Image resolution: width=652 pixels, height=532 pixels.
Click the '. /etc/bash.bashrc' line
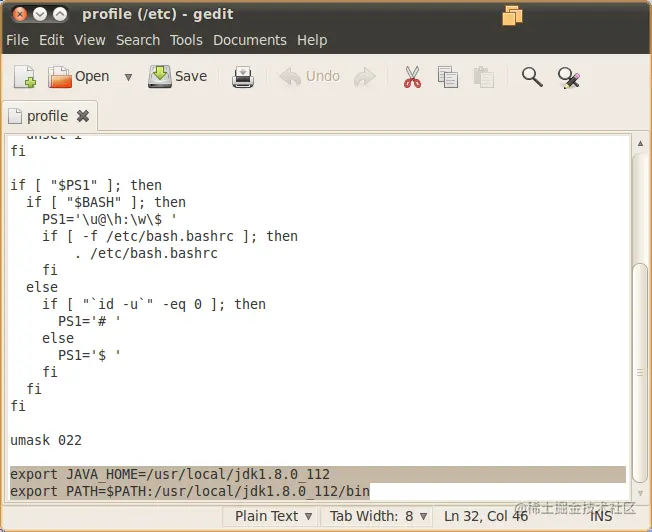[x=146, y=253]
